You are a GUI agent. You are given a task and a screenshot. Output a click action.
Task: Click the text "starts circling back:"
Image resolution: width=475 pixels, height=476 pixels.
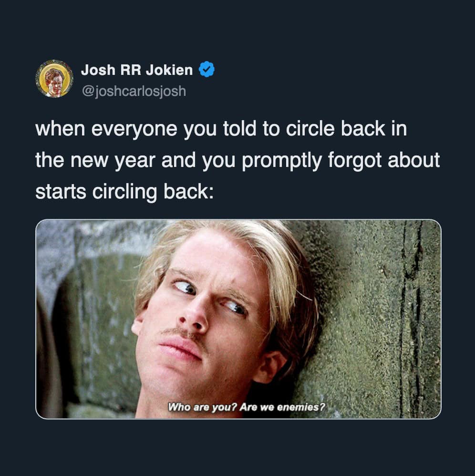124,192
